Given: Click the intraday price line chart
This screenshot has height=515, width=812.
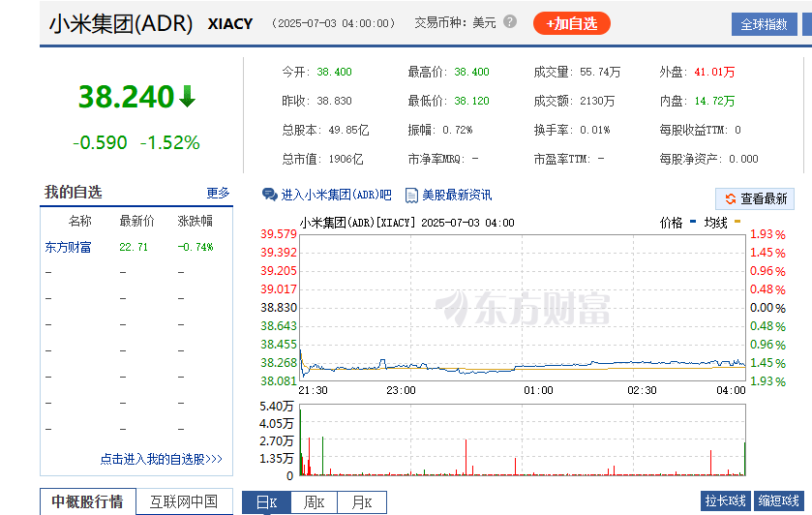Looking at the screenshot, I should pyautogui.click(x=523, y=308).
